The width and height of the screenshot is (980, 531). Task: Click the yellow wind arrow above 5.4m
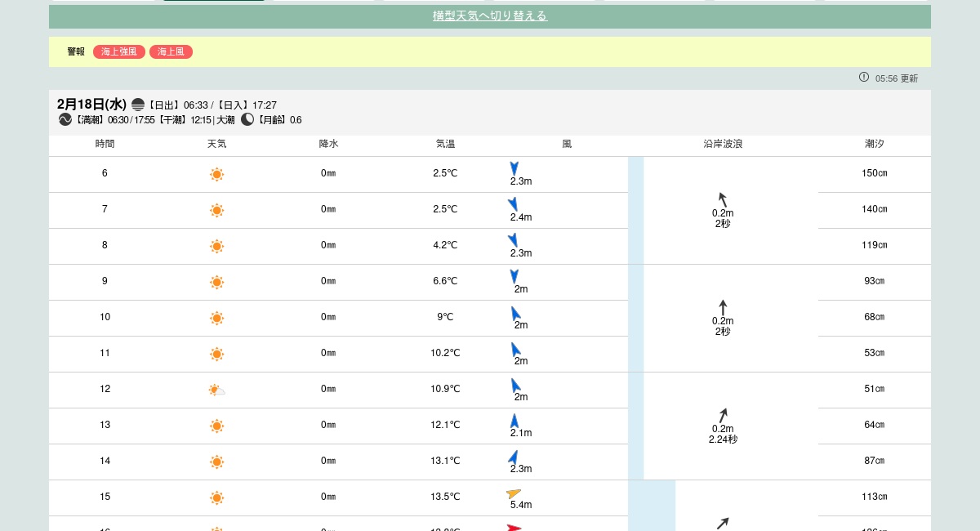point(513,493)
